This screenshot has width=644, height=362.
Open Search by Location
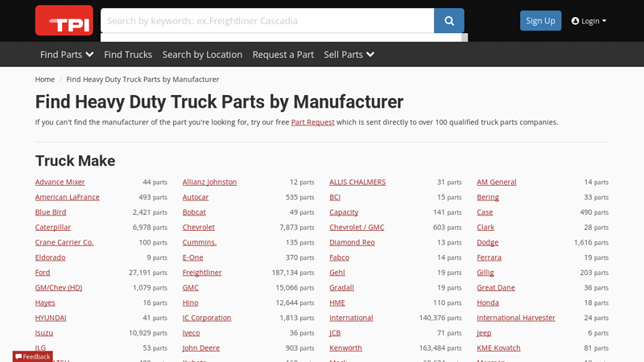click(x=202, y=55)
